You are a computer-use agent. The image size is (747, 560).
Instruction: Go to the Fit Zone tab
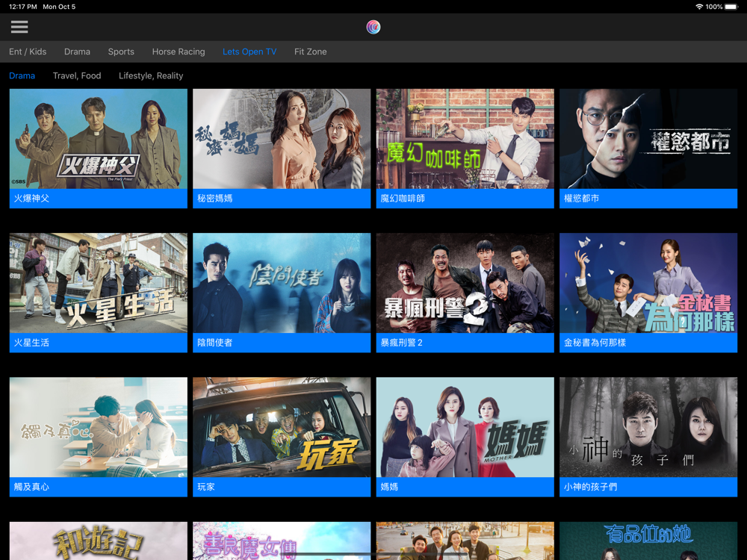pyautogui.click(x=311, y=52)
